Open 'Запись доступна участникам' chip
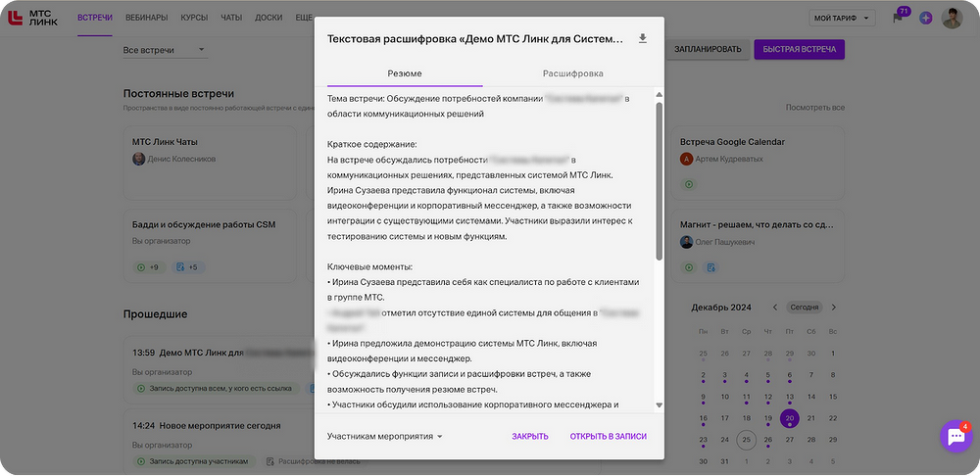The image size is (980, 476). click(195, 461)
